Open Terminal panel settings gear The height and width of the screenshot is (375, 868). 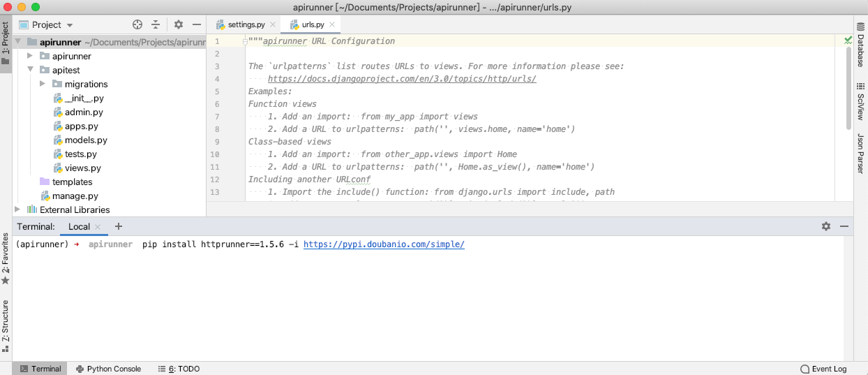tap(826, 226)
